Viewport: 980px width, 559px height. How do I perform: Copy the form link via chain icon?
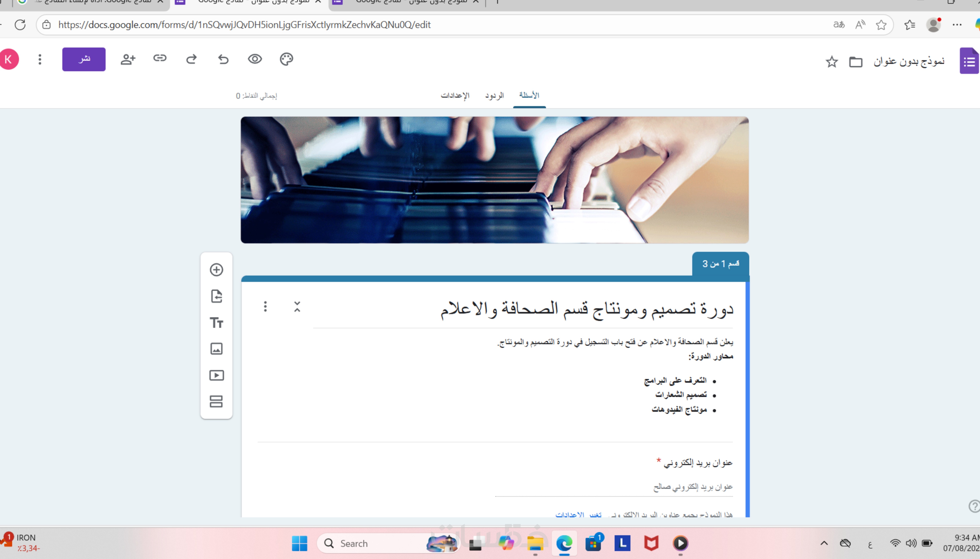(x=160, y=58)
